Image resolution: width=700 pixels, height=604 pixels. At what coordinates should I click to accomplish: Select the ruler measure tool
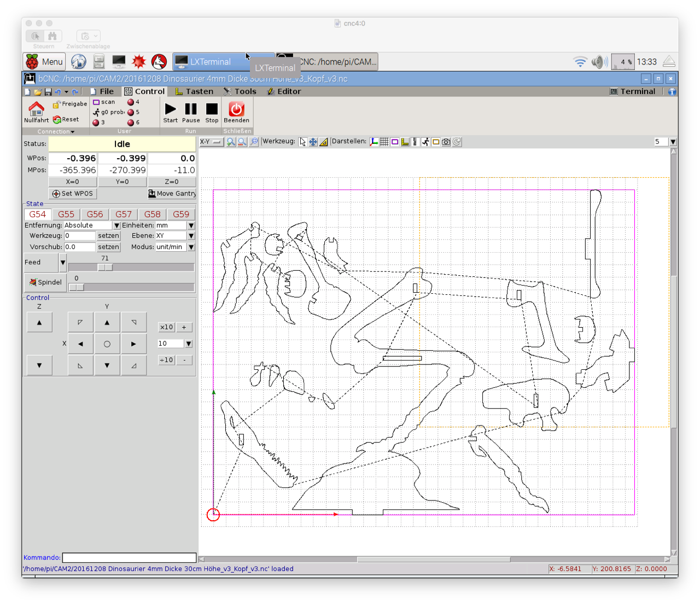[x=324, y=142]
